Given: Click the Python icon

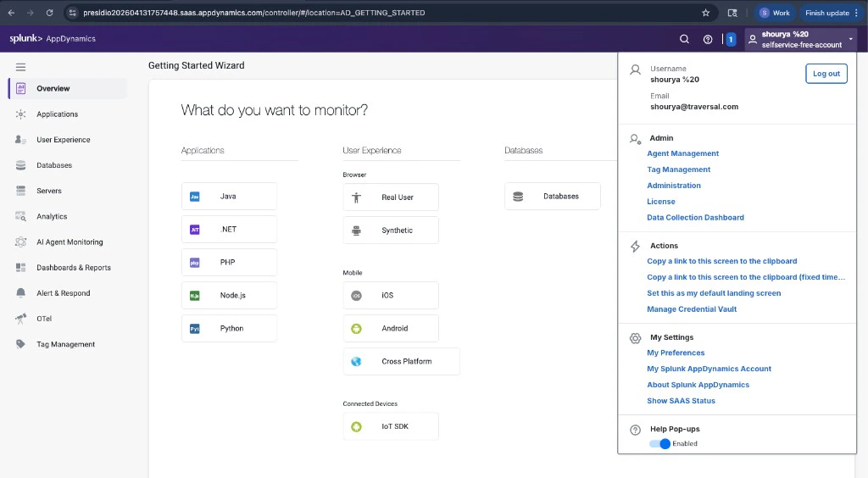Looking at the screenshot, I should [195, 329].
